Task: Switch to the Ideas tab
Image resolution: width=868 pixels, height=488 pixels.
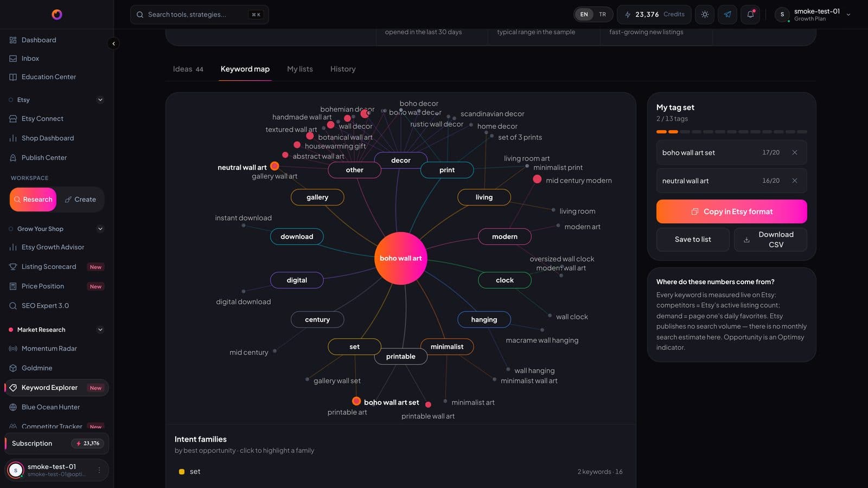Action: [188, 69]
